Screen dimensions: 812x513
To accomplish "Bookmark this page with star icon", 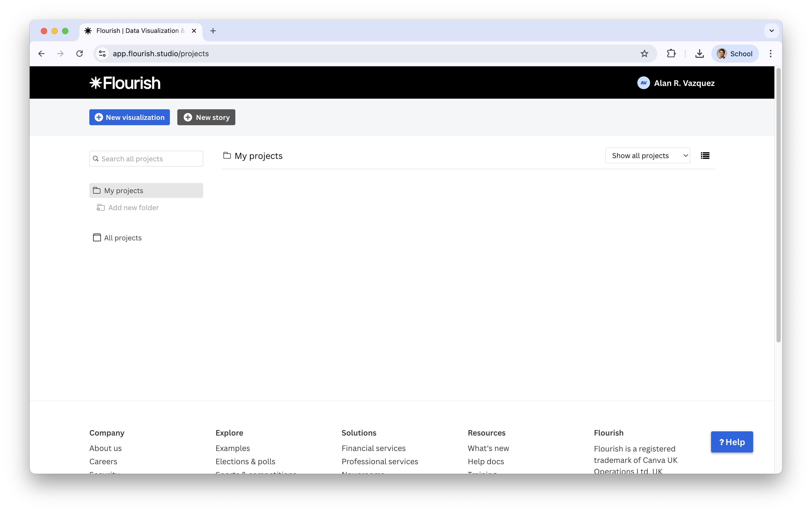I will [644, 54].
